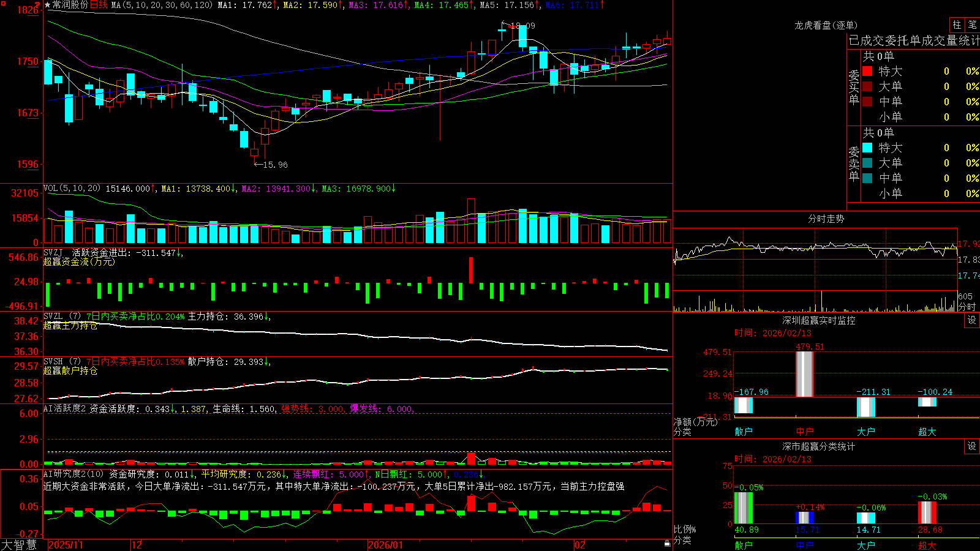Select the teal 大单 sell-order swatch
Screen dimensions: 980x551
tap(867, 163)
